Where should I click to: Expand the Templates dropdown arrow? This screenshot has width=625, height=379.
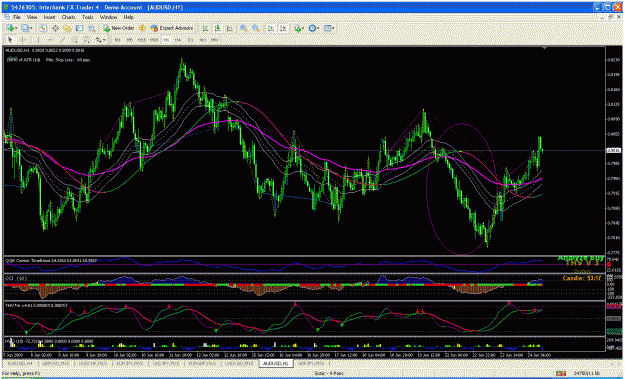tap(333, 28)
